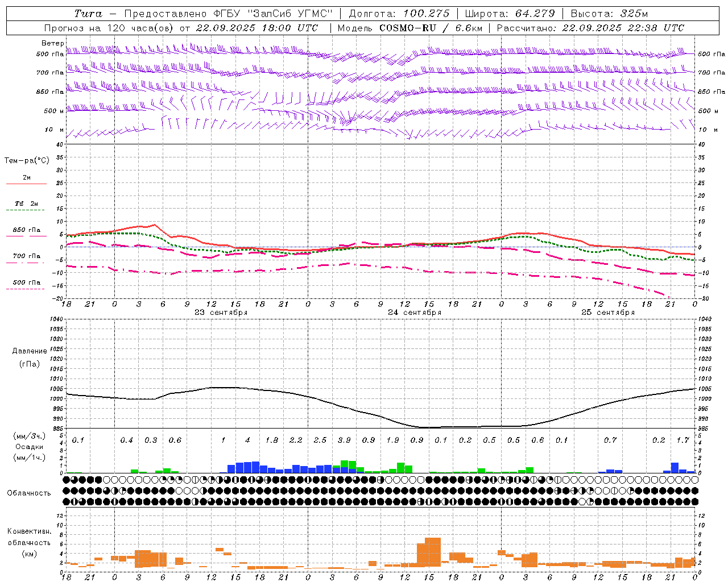The image size is (728, 582).
Task: Click the 3-hour precipitation value '4'
Action: point(247,440)
